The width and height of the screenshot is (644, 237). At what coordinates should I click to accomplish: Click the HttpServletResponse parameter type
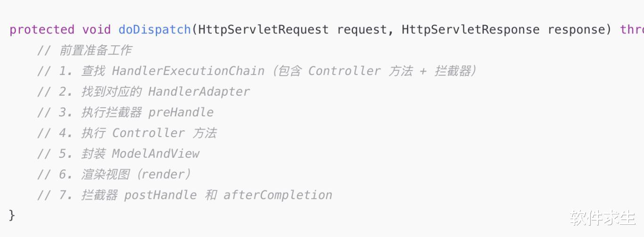point(470,30)
